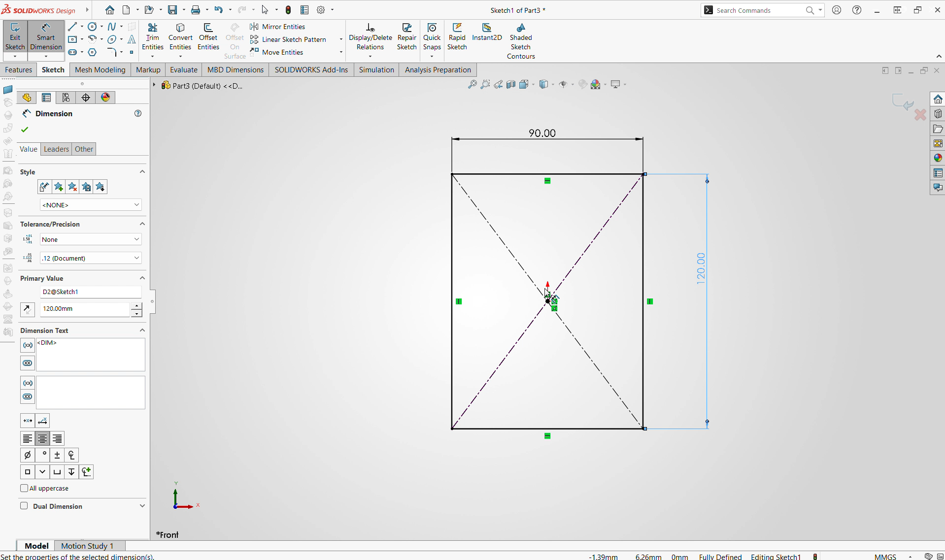Switch to the Leaders tab
945x560 pixels.
(56, 149)
